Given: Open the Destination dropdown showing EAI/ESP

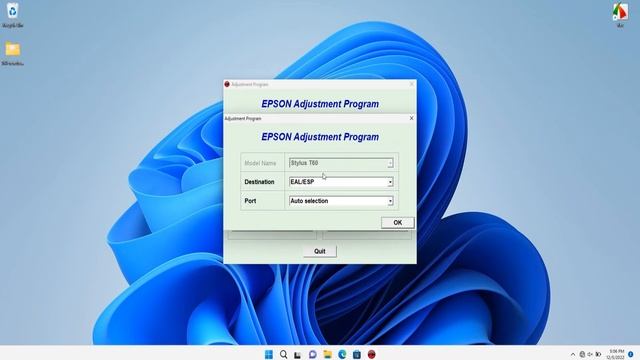Looking at the screenshot, I should click(341, 182).
